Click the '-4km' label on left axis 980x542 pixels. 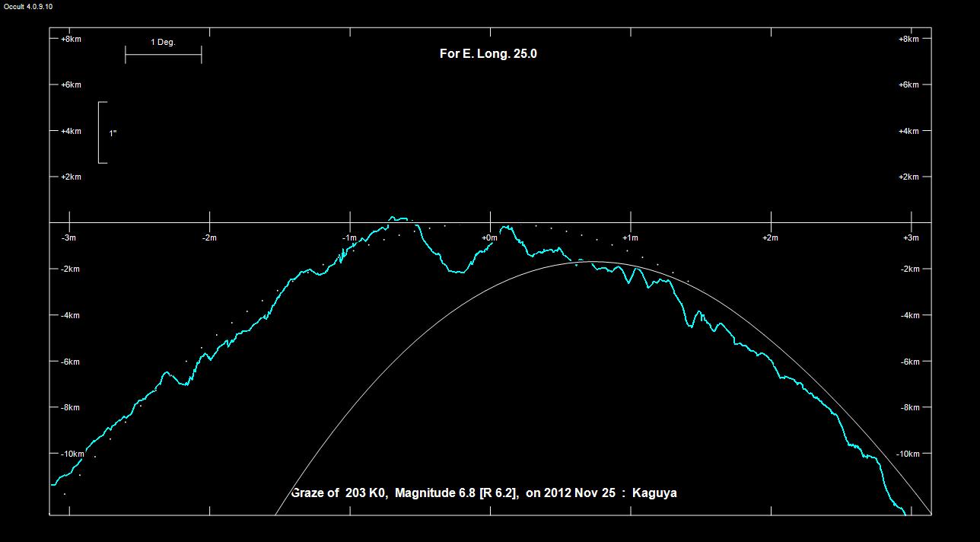coord(70,315)
